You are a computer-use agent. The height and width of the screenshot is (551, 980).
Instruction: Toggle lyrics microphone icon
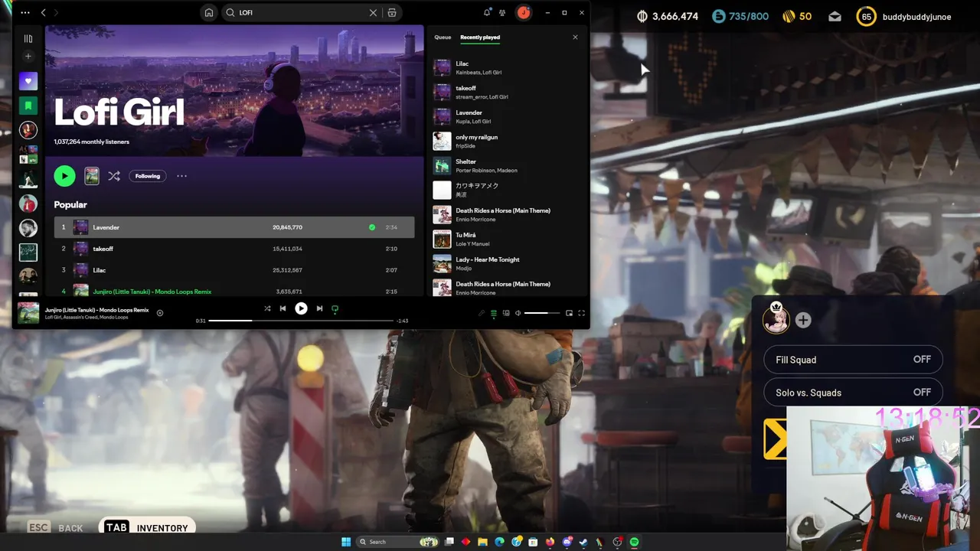click(x=482, y=313)
